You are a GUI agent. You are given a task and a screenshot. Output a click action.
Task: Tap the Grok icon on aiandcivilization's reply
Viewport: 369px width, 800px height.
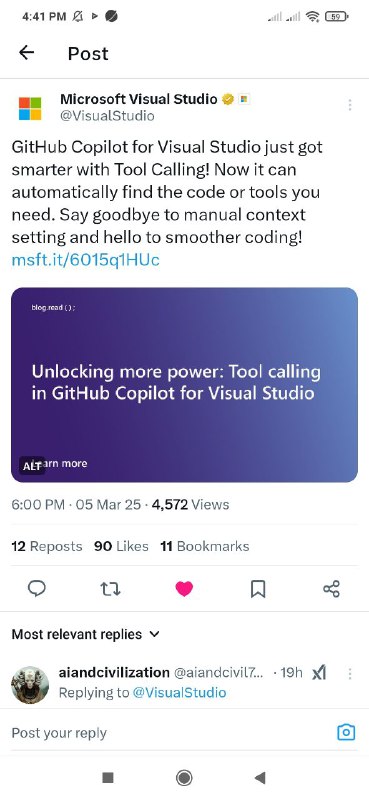click(x=319, y=673)
